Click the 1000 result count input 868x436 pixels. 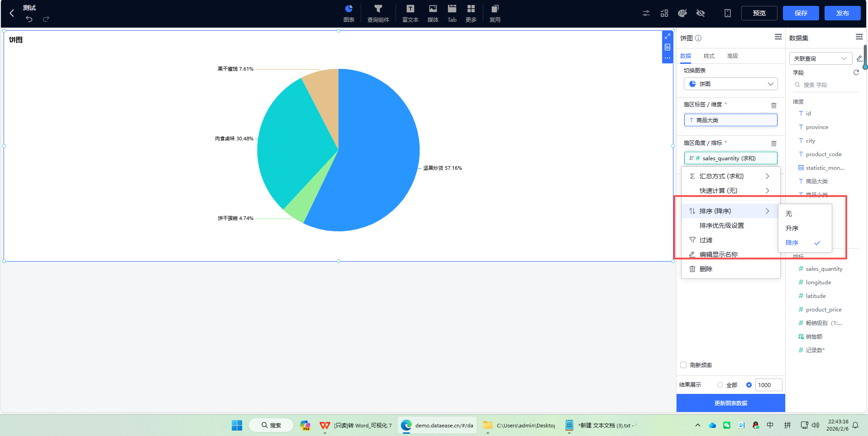pos(769,385)
